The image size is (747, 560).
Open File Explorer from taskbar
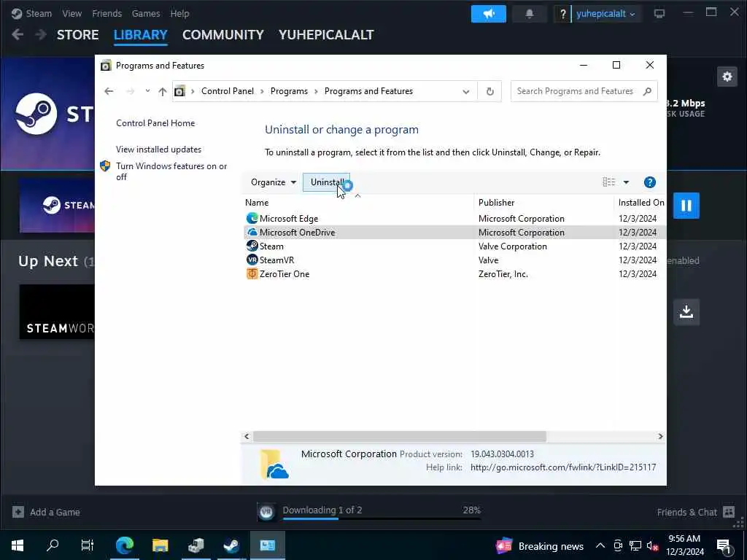pos(160,545)
